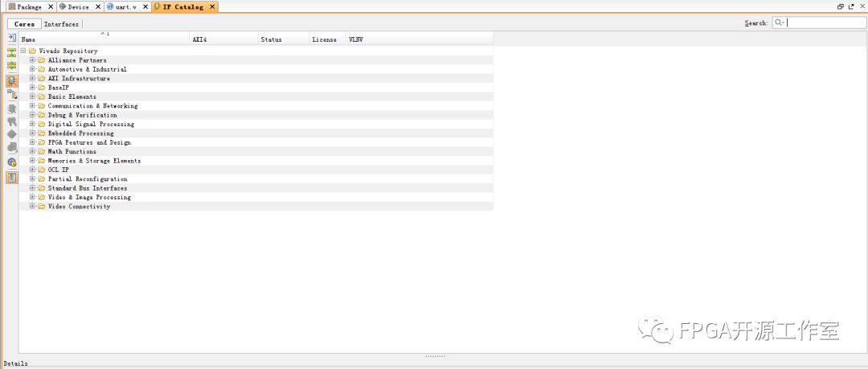The image size is (868, 369).
Task: Click the folder icon next to Vivado Repository
Action: (x=32, y=51)
